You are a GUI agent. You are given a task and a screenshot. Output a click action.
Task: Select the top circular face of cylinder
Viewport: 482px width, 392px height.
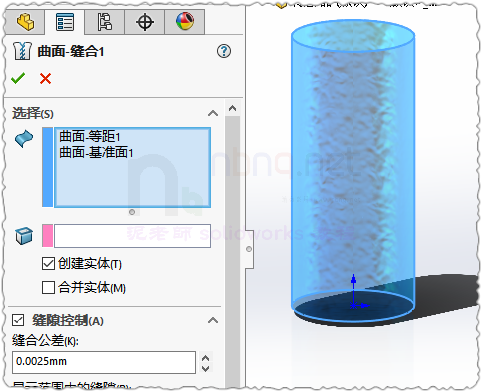point(353,36)
